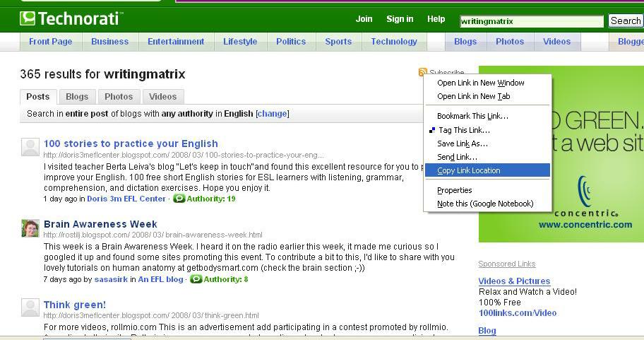The height and width of the screenshot is (340, 644).
Task: Open 100 stories to practice your English
Action: [x=131, y=143]
